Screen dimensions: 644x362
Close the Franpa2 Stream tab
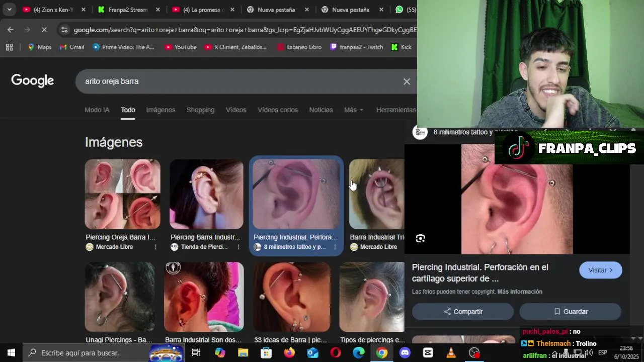[158, 10]
